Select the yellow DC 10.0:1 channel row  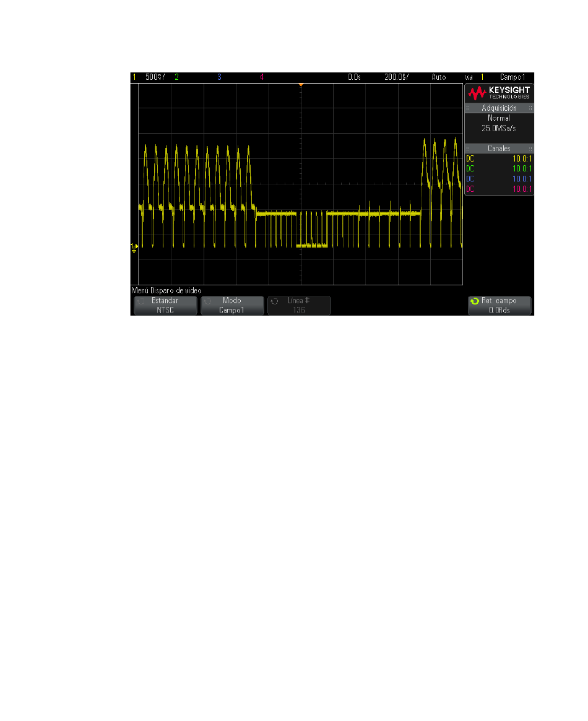(499, 158)
